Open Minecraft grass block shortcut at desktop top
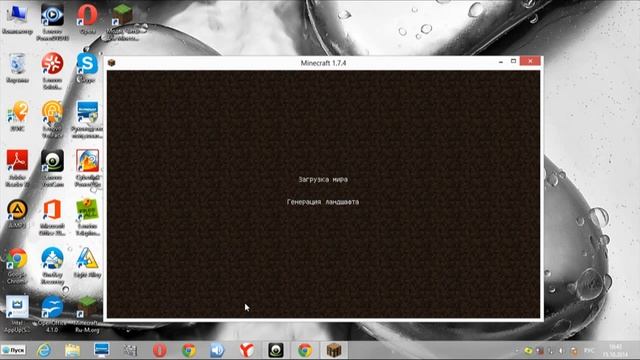The width and height of the screenshot is (640, 360). (x=122, y=21)
